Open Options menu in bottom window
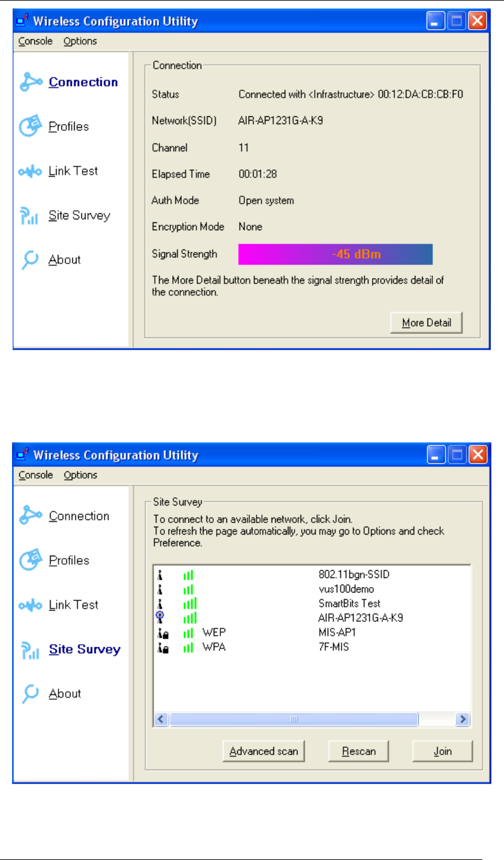 pos(80,475)
